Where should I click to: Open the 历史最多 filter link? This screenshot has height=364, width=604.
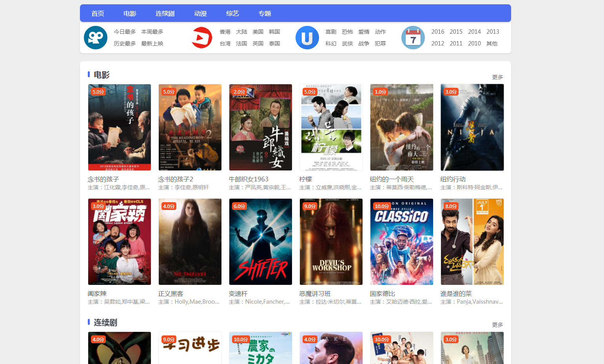125,43
